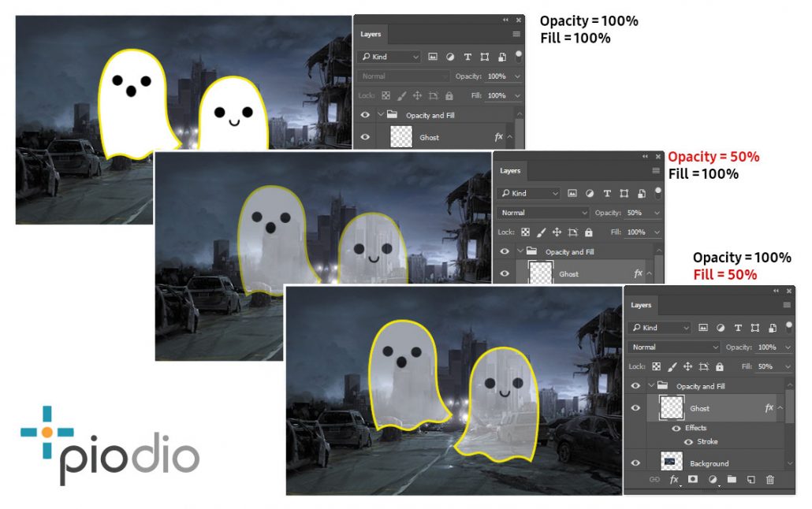Toggle Stroke effect visibility eye
The width and height of the screenshot is (812, 509).
point(688,442)
